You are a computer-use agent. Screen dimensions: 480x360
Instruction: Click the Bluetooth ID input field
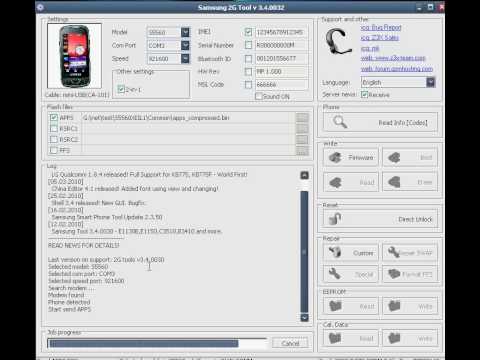282,59
